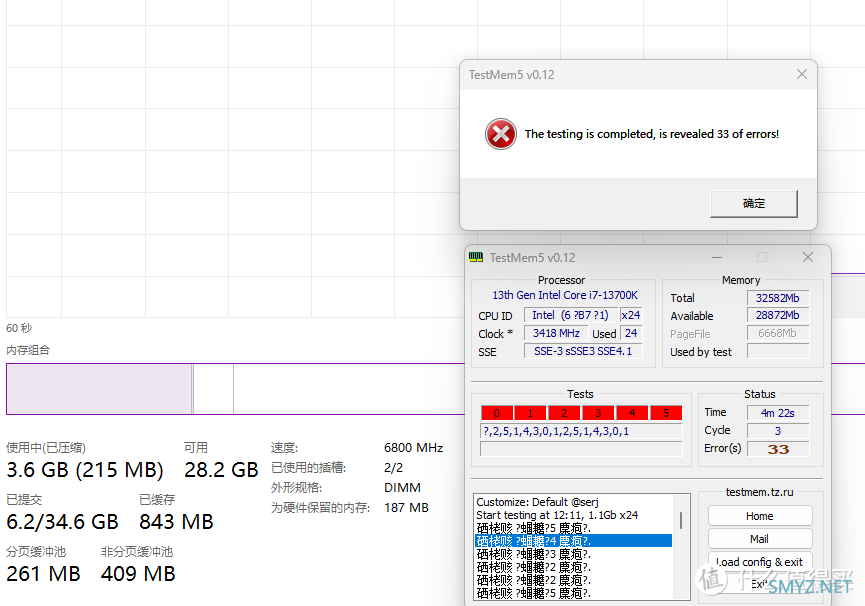Viewport: 865px width, 606px height.
Task: Click the Mail button
Action: pos(760,539)
